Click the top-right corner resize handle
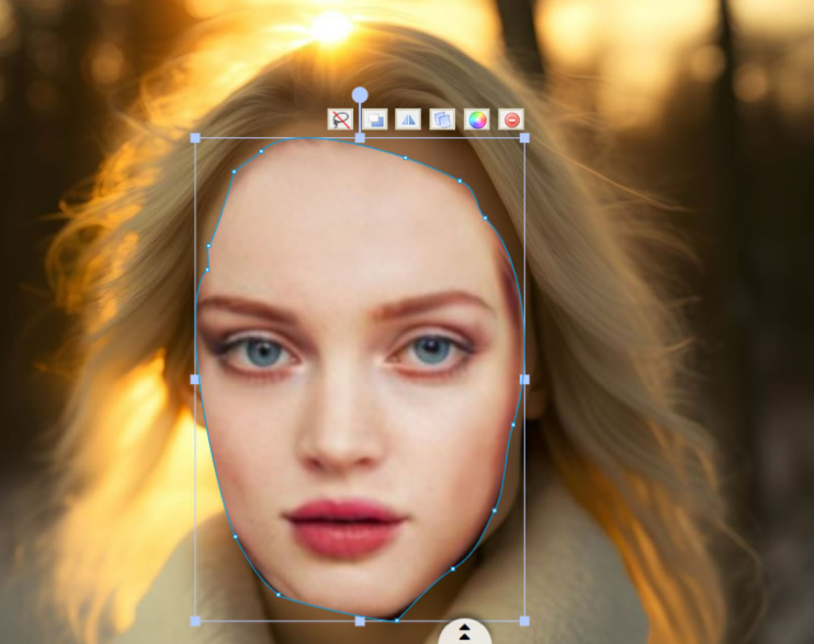814x644 pixels. [x=525, y=138]
